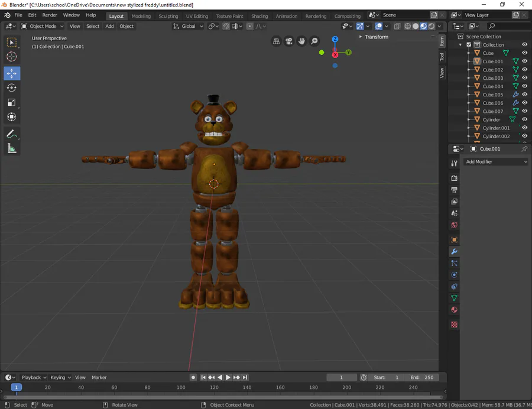Open the Add Modifier dropdown
This screenshot has height=409, width=532.
tap(496, 162)
